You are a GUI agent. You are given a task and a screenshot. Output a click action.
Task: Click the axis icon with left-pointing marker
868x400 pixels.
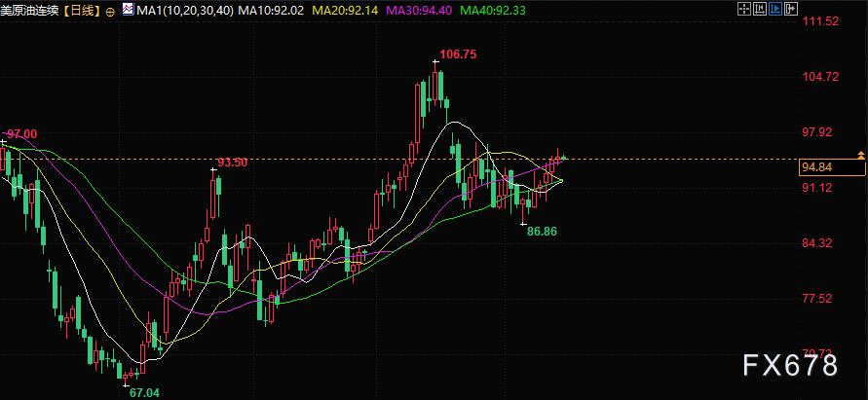(760, 9)
